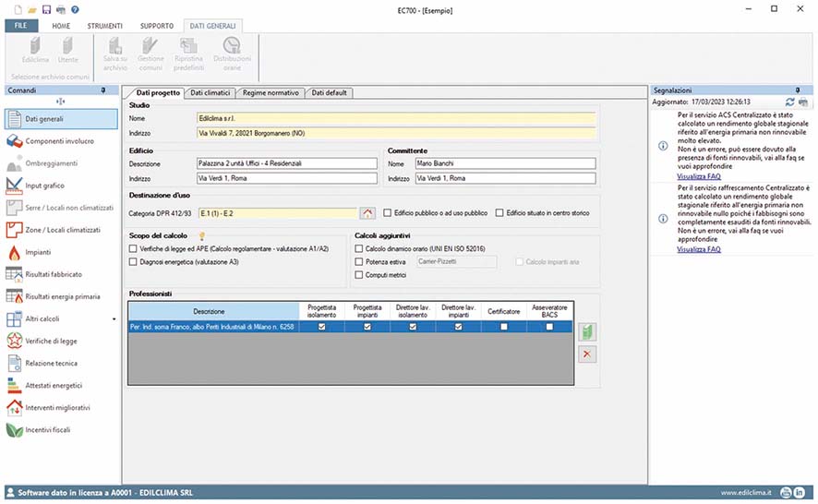Image resolution: width=818 pixels, height=504 pixels.
Task: Uncheck Direttore lav. impianti for Franco row
Action: [x=459, y=327]
